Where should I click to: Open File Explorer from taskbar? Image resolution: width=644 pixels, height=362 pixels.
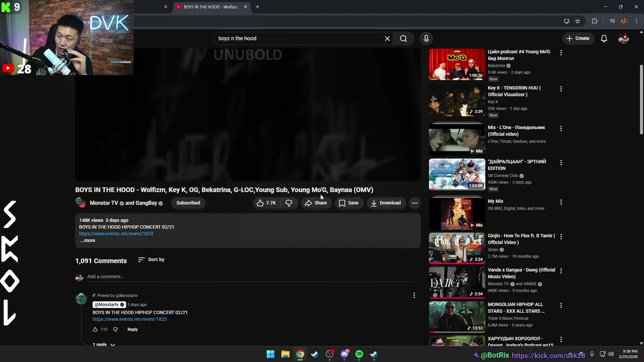[x=285, y=354]
